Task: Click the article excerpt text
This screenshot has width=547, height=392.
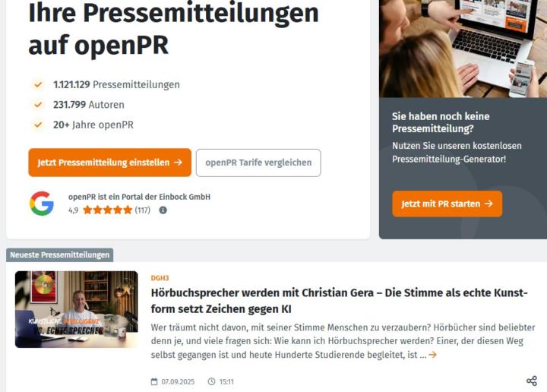Action: click(343, 341)
